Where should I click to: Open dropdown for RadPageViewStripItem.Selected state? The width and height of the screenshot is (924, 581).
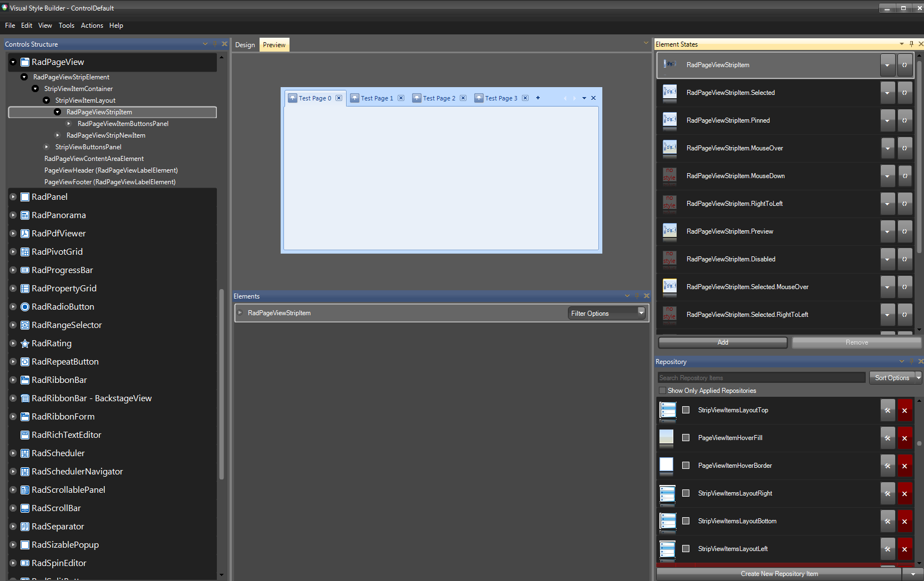click(887, 93)
